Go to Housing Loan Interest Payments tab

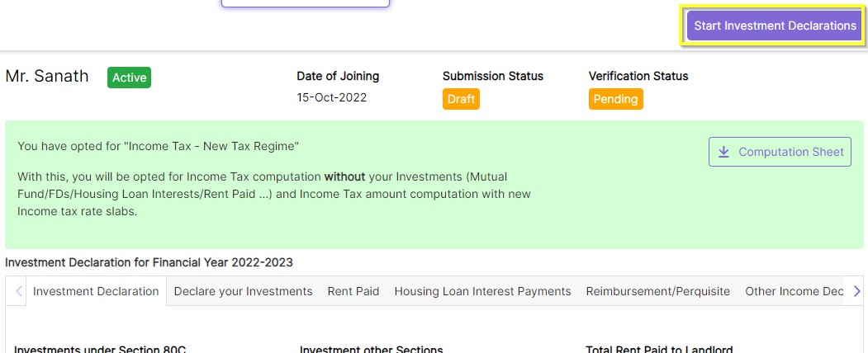482,291
